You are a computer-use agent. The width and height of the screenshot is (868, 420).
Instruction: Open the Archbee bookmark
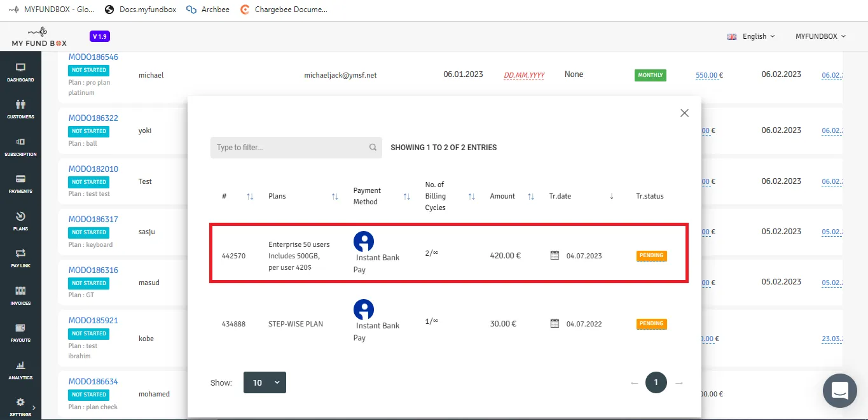pyautogui.click(x=208, y=10)
